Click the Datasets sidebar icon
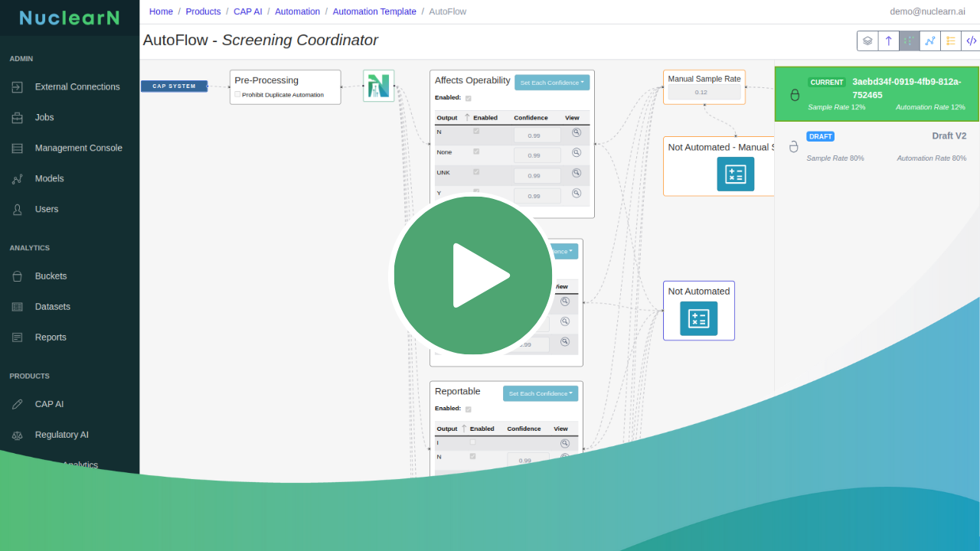The width and height of the screenshot is (980, 551). 18,307
